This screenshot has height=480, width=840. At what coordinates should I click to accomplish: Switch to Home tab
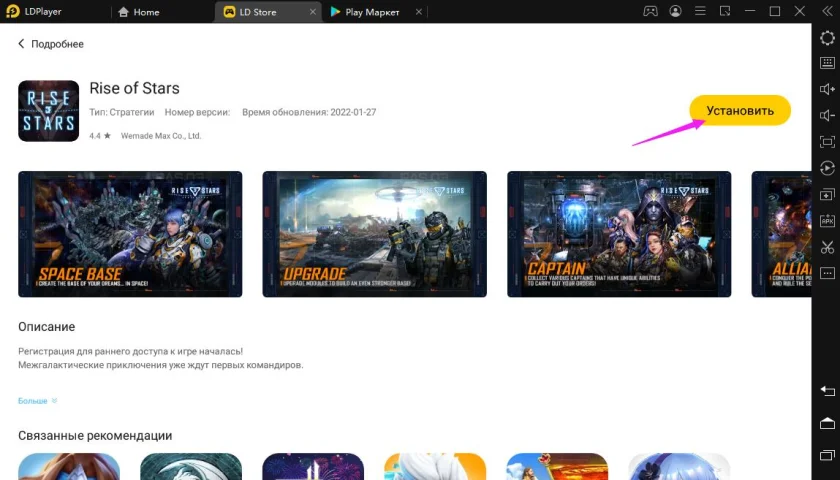point(139,12)
